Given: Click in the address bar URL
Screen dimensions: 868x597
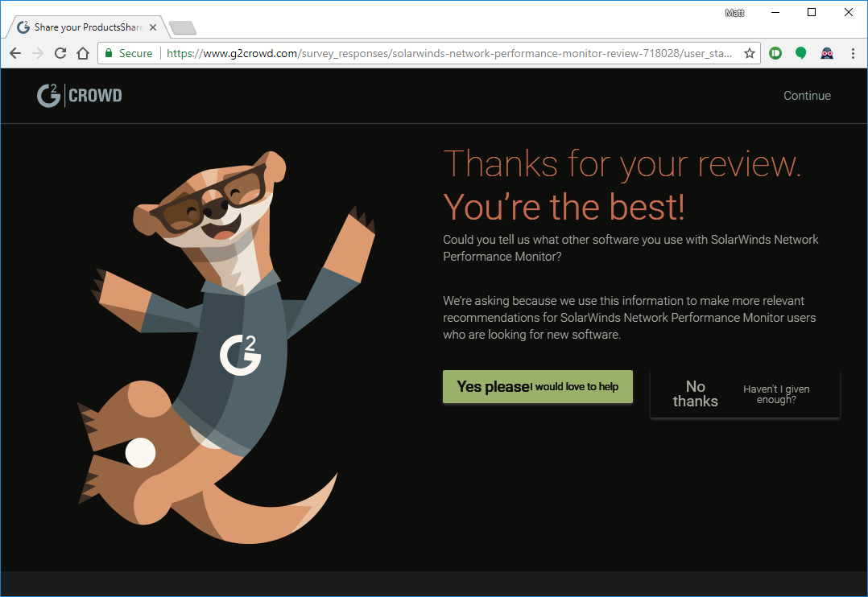Looking at the screenshot, I should tap(448, 53).
